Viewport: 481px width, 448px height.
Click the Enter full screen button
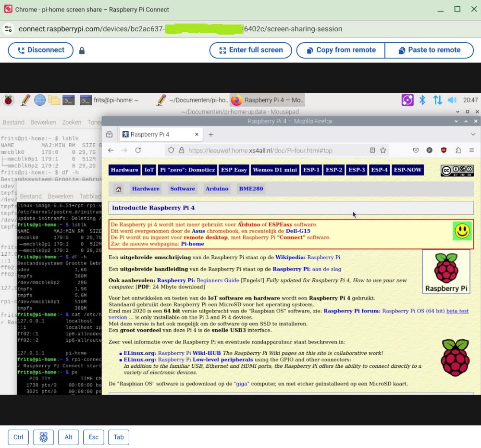click(250, 50)
